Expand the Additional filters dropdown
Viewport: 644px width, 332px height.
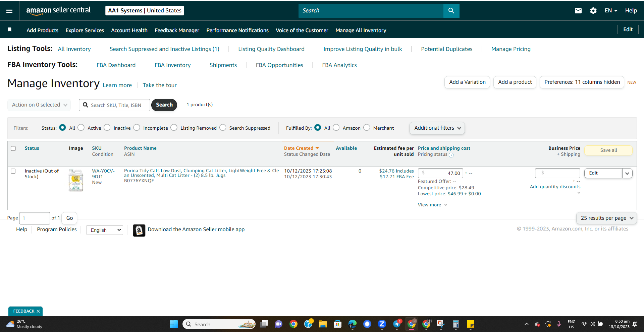click(x=437, y=128)
